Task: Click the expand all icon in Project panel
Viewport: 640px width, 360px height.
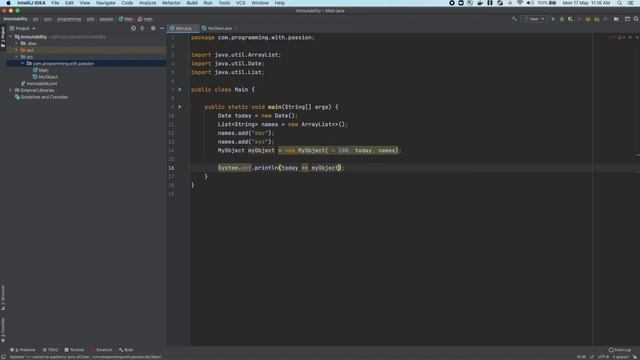Action: coord(142,28)
